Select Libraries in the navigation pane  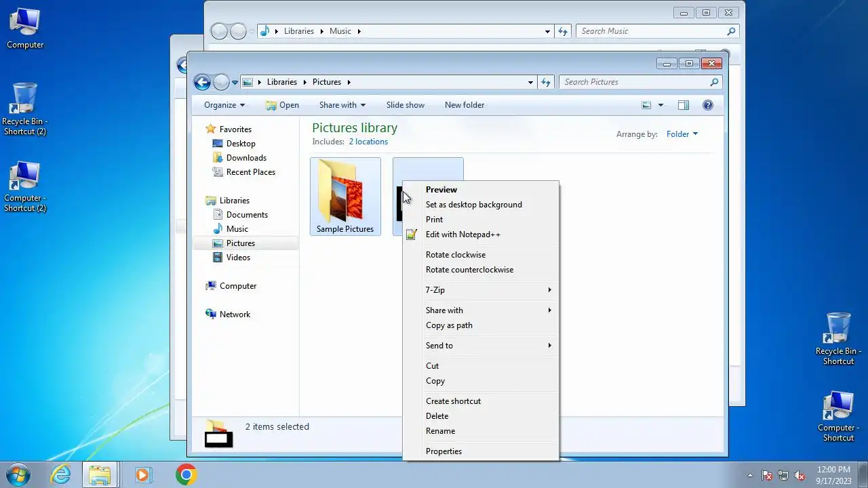[235, 201]
